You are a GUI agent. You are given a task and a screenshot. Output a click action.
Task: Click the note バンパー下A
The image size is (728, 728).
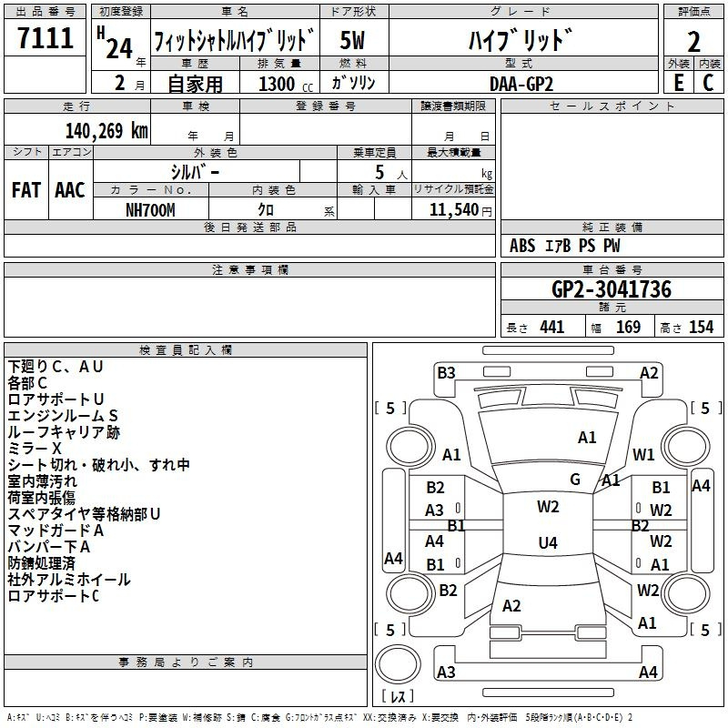(x=49, y=547)
